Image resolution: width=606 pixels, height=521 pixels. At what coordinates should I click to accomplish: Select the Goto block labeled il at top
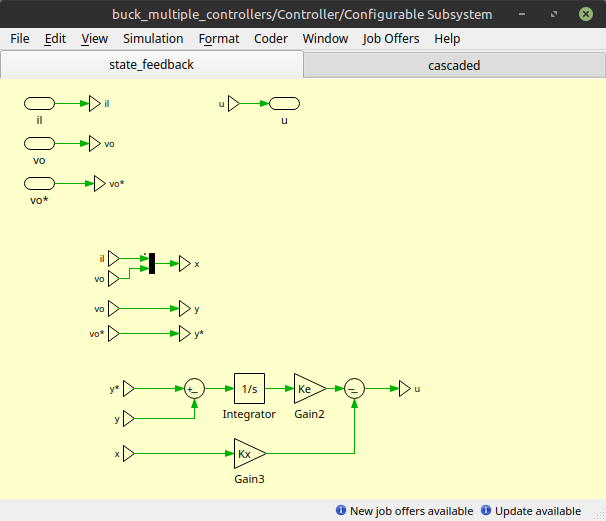pos(95,104)
